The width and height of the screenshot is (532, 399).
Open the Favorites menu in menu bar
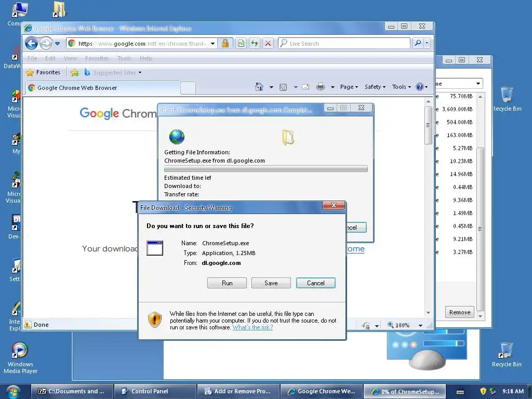(x=97, y=58)
